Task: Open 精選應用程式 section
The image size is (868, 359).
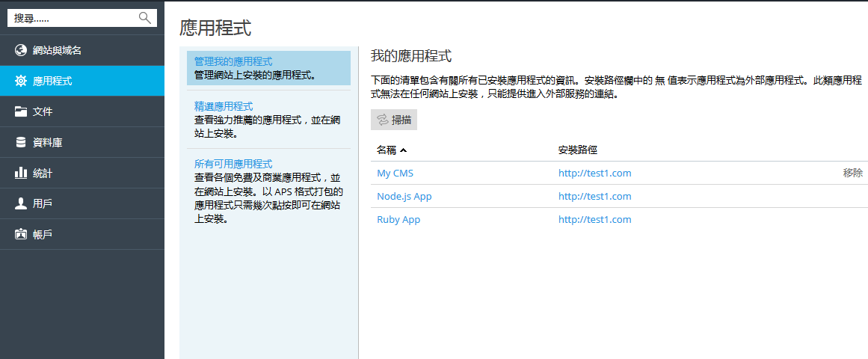Action: 223,106
